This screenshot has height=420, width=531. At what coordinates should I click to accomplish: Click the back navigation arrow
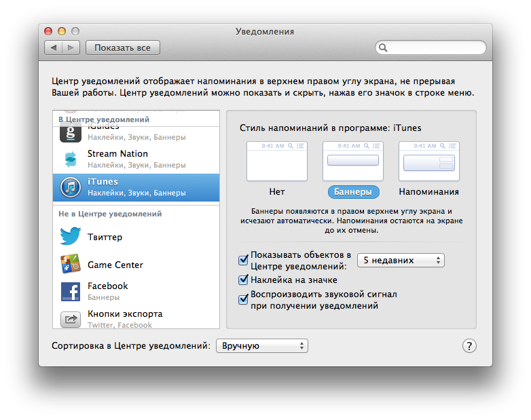click(54, 47)
